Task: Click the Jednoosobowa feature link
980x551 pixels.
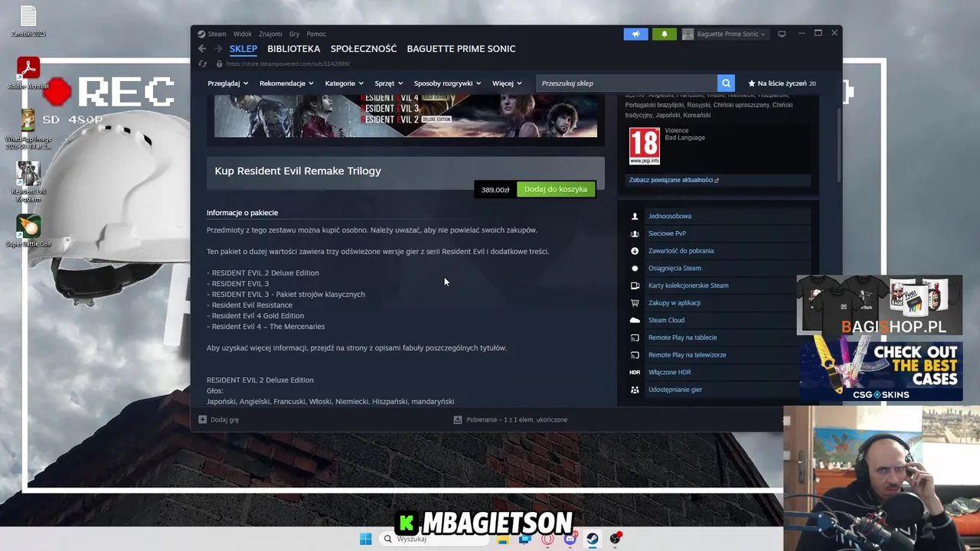Action: (x=670, y=216)
